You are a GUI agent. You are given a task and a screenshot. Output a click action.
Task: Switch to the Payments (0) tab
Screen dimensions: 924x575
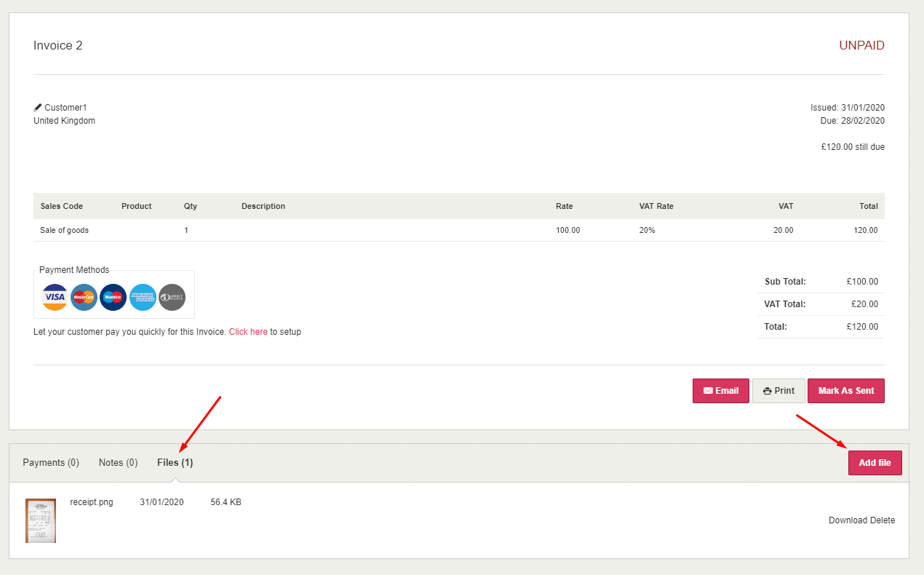[x=51, y=463]
